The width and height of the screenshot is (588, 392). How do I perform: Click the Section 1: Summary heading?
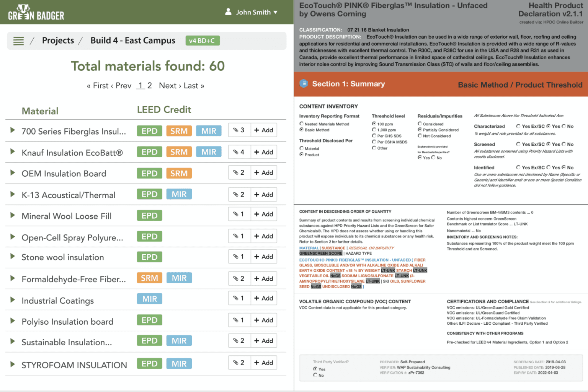pyautogui.click(x=348, y=84)
